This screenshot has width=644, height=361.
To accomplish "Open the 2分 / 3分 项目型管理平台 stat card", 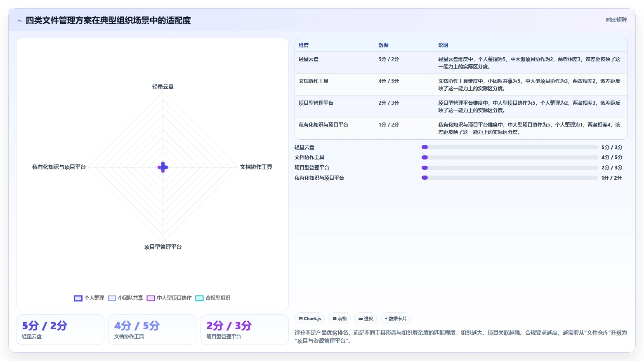I will pyautogui.click(x=244, y=330).
